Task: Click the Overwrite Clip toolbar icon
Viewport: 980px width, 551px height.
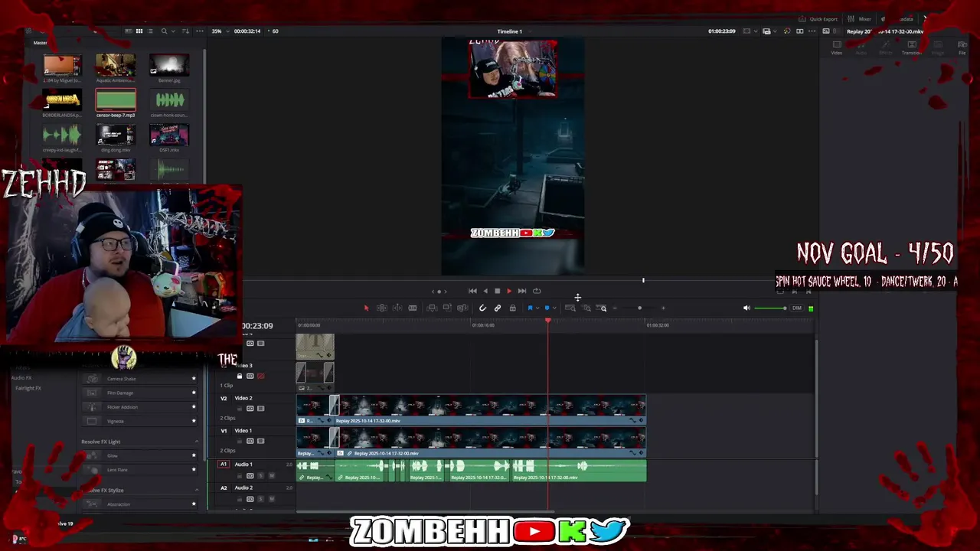Action: point(447,308)
